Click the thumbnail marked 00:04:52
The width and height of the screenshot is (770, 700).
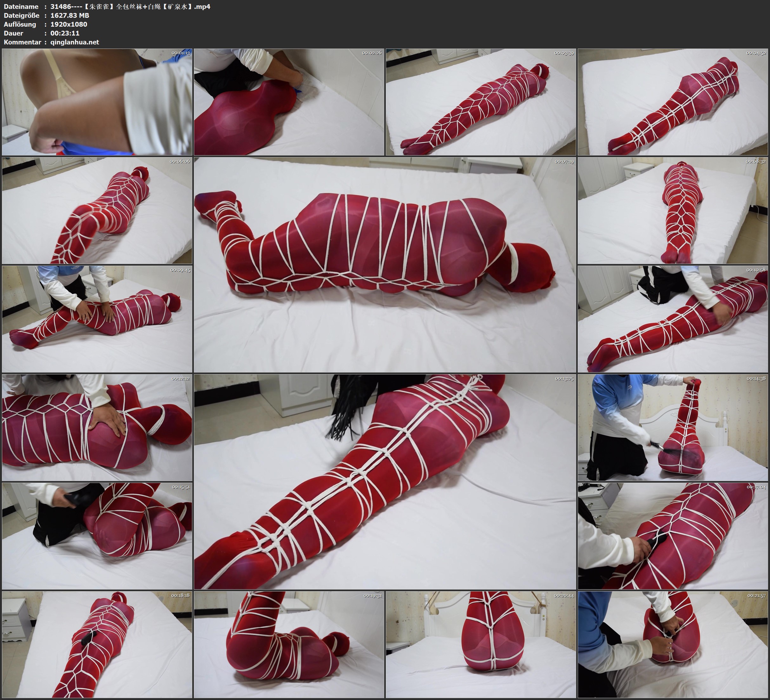673,102
